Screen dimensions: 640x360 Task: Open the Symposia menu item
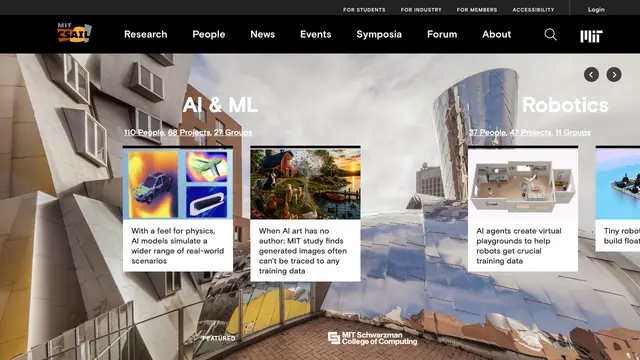pos(379,34)
